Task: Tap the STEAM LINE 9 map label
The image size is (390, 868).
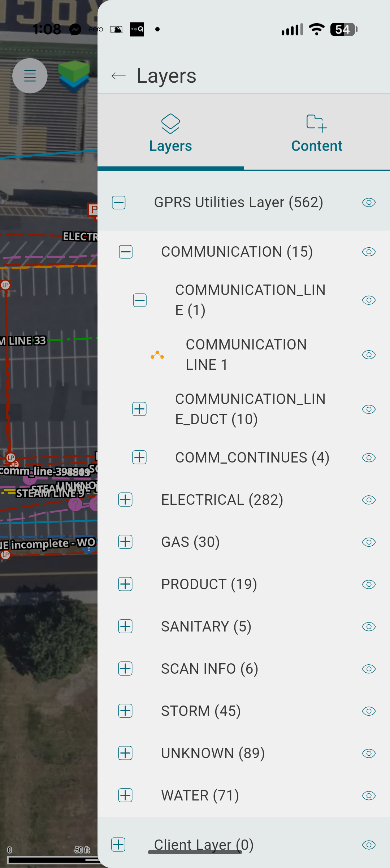Action: 50,493
